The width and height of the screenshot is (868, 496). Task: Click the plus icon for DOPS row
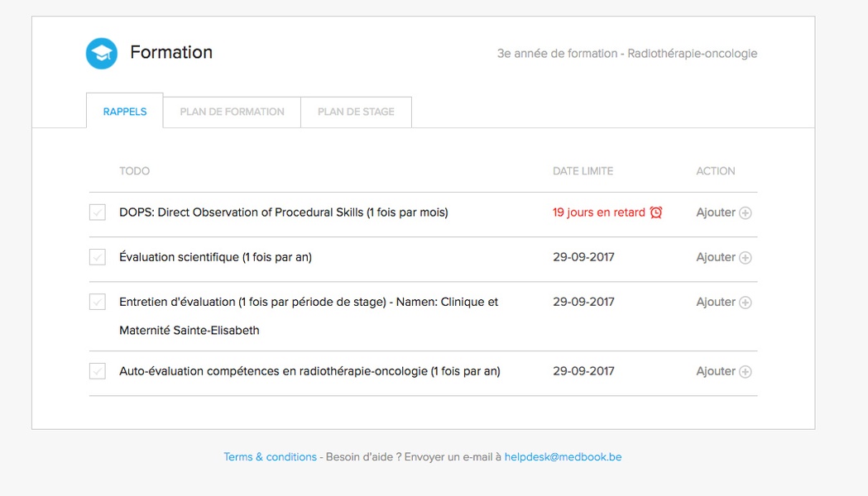point(746,213)
